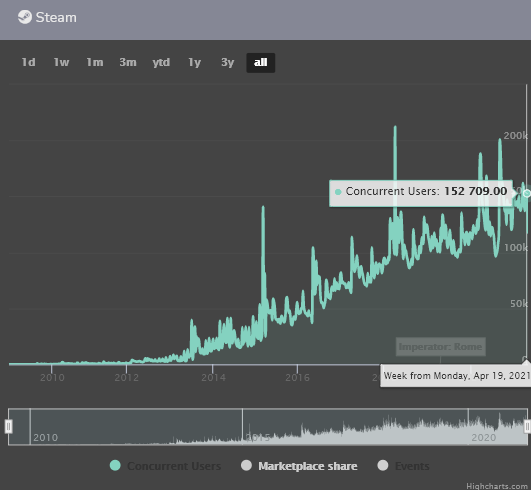Click the Imperator: Rome event flag
The width and height of the screenshot is (531, 490).
pos(441,347)
